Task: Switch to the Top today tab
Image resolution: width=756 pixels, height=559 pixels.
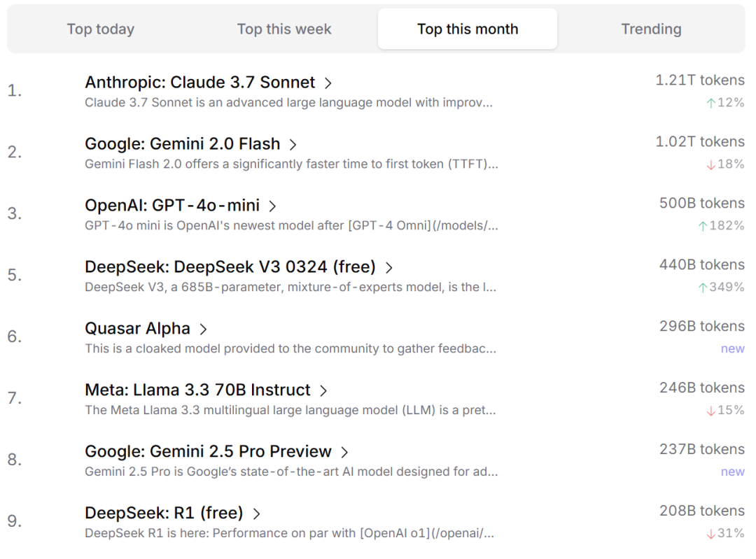Action: pos(101,29)
